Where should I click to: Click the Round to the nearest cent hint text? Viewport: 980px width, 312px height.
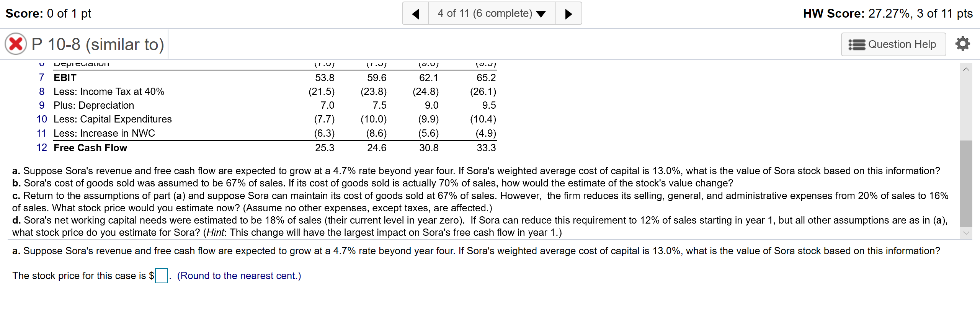239,275
